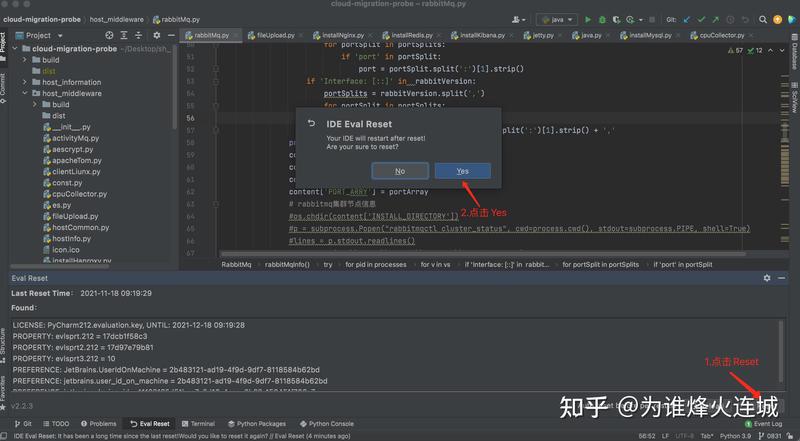Click LF line separator in status bar
800x441 pixels.
(665, 436)
